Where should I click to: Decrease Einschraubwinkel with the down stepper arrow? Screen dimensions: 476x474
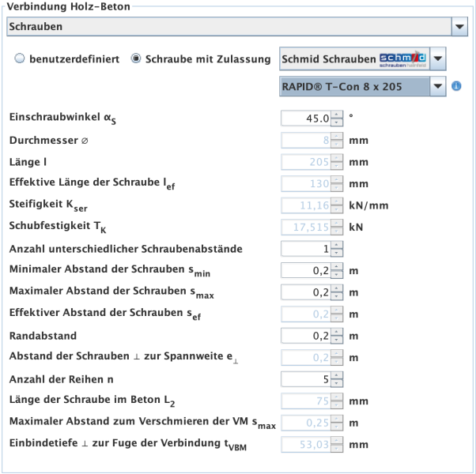337,122
